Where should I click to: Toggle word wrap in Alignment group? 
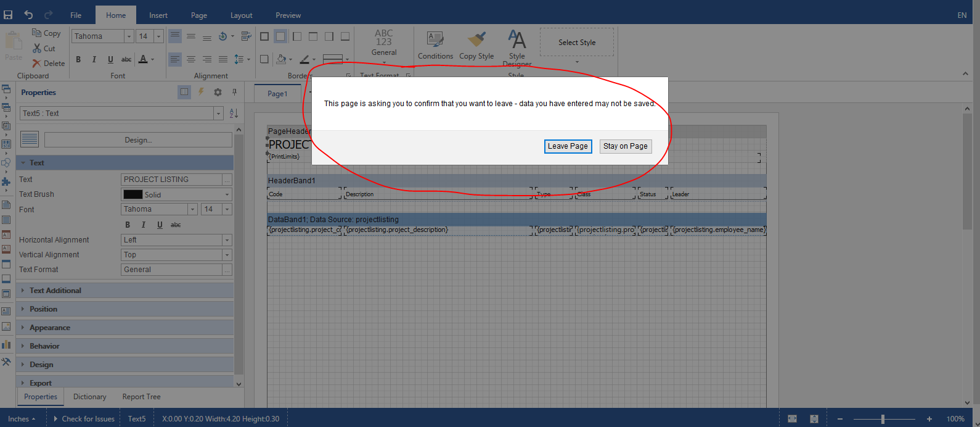pos(246,36)
